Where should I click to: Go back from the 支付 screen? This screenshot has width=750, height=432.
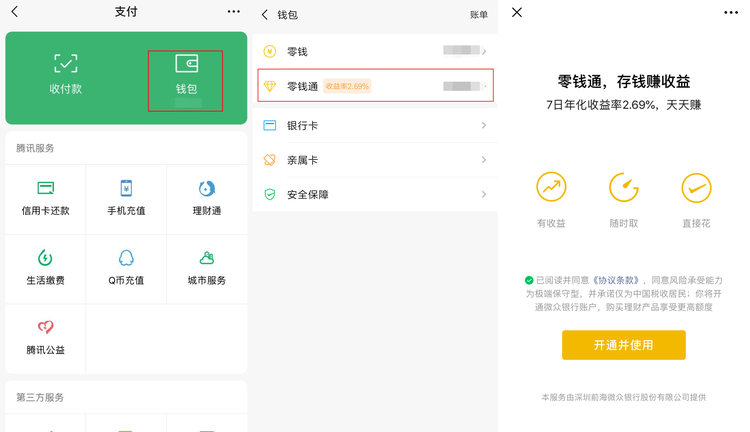pos(15,12)
